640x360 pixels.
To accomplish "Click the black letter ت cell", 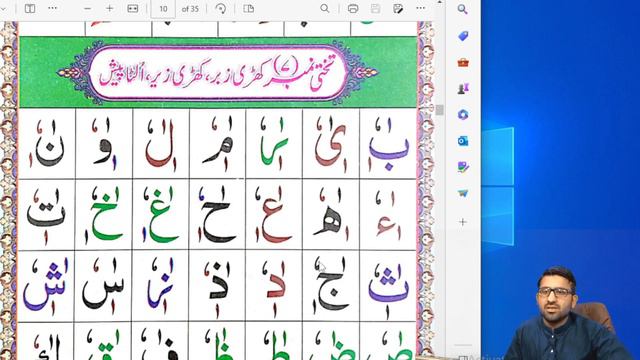I will (47, 215).
